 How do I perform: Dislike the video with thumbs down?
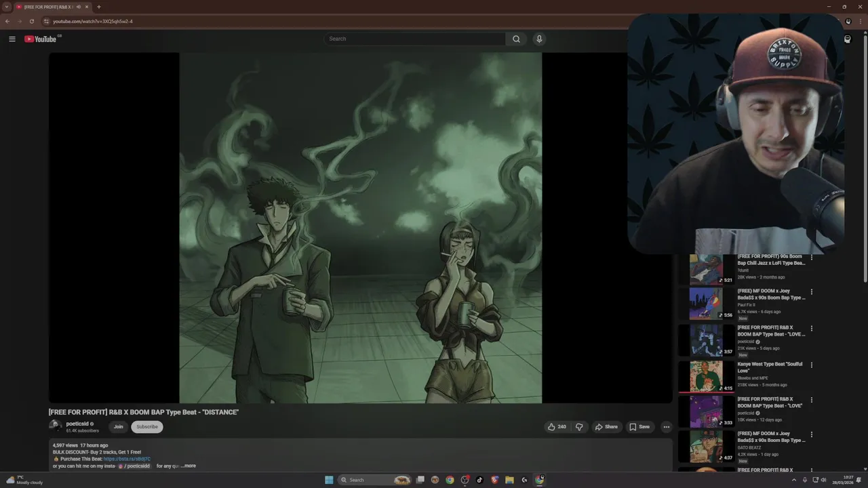(x=579, y=427)
